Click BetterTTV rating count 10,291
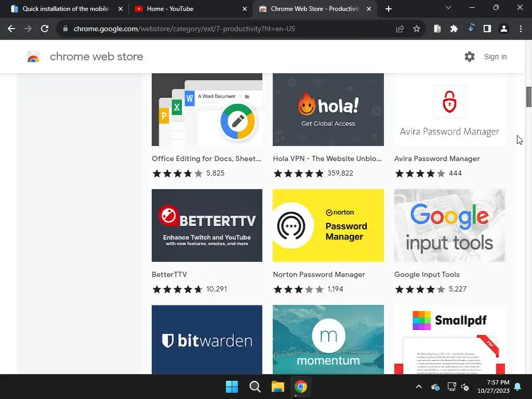Viewport: 532px width, 399px height. [217, 289]
